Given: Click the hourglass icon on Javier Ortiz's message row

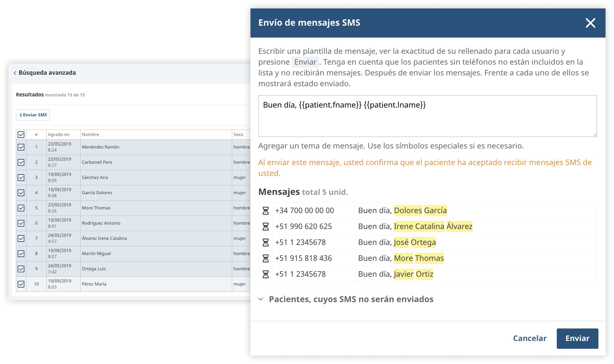Looking at the screenshot, I should click(x=266, y=274).
